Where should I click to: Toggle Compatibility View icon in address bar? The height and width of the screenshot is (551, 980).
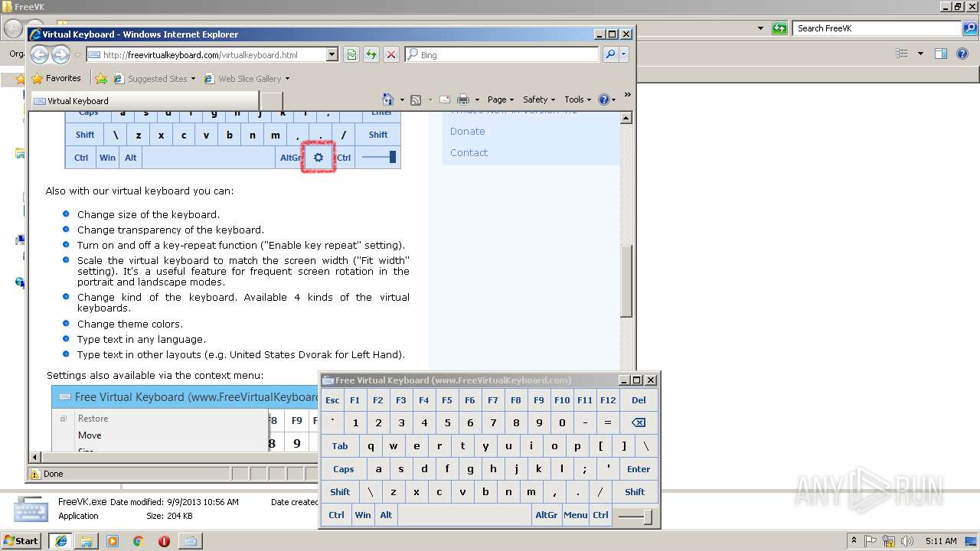(x=351, y=54)
